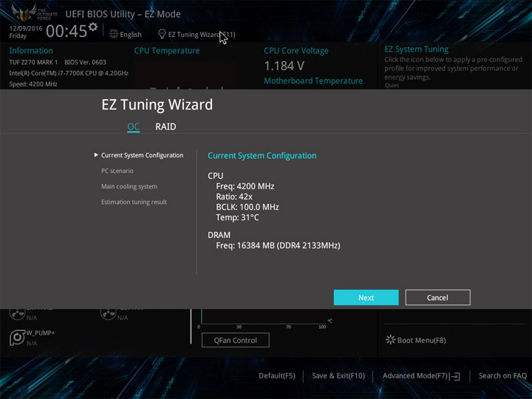The image size is (532, 399).
Task: Click the EZ Tuning Wizard lightbulb icon
Action: coord(162,34)
